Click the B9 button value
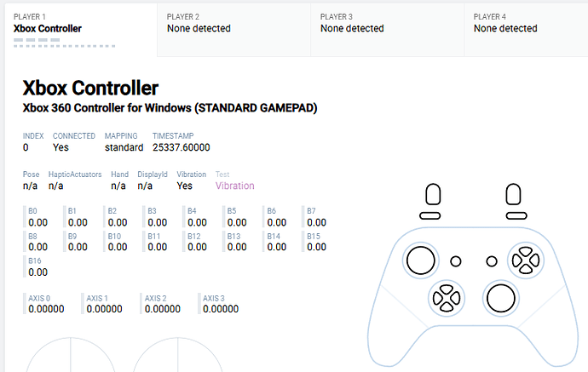The height and width of the screenshot is (372, 588). pyautogui.click(x=78, y=247)
